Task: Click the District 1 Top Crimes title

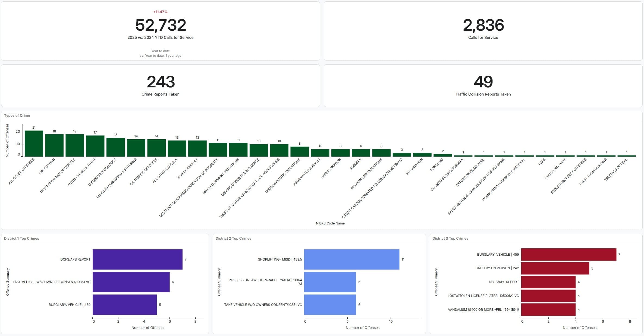Action: click(21, 238)
